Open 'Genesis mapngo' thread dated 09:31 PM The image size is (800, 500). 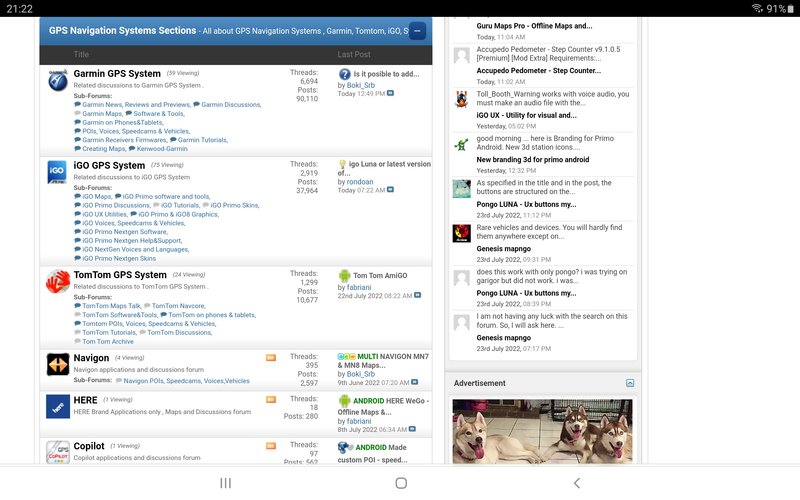click(504, 249)
